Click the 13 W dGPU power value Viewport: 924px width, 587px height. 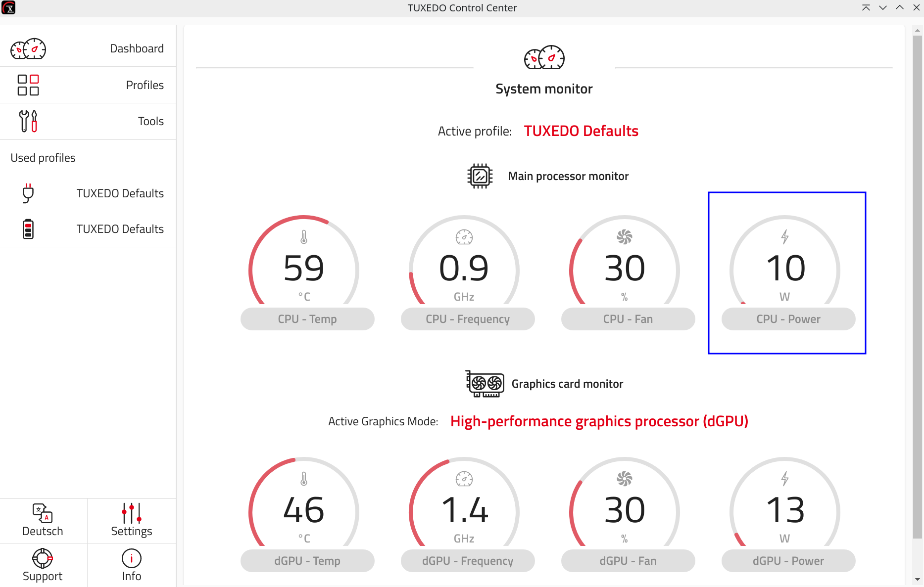[785, 510]
